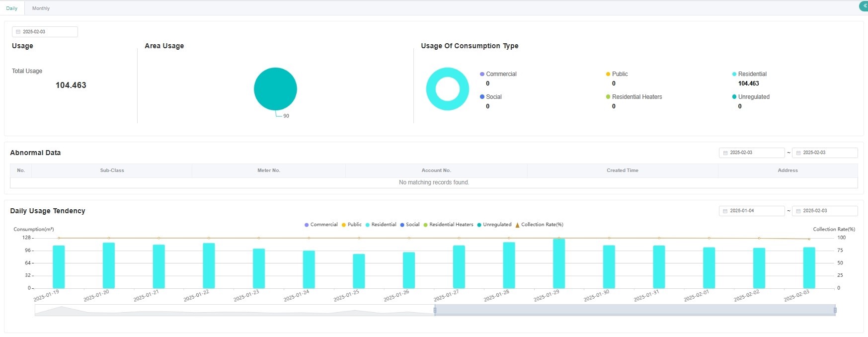This screenshot has height=337, width=868.
Task: Switch to the Monthly tab
Action: [41, 8]
